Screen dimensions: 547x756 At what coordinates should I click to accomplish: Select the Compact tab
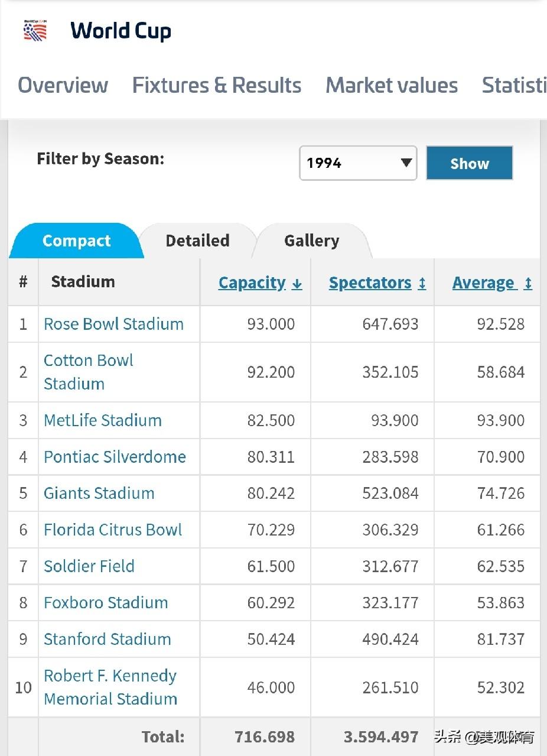coord(76,241)
